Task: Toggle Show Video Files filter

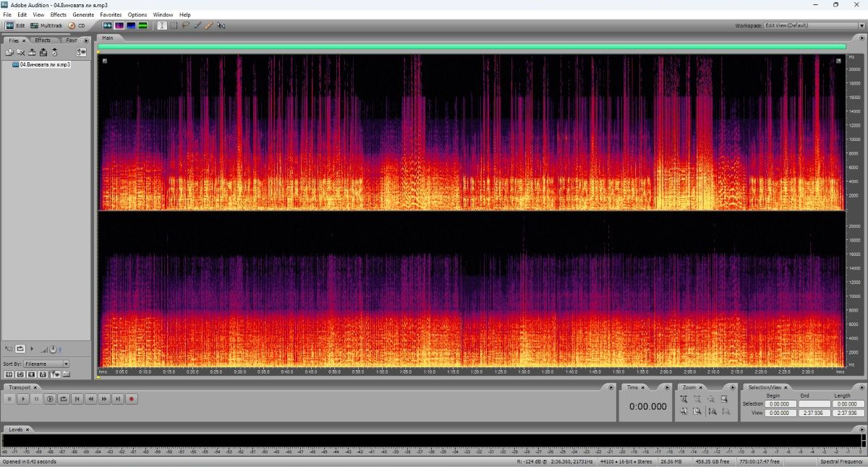Action: click(x=32, y=374)
